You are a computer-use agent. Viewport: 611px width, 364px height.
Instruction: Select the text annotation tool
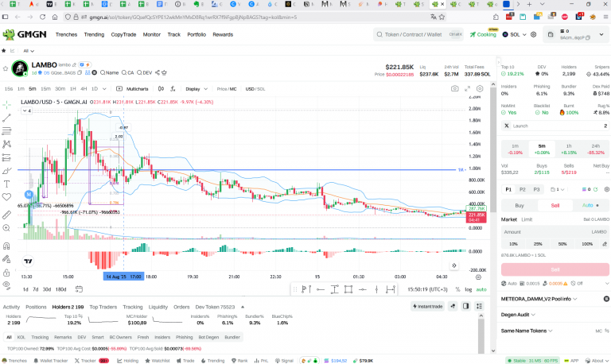(x=6, y=184)
